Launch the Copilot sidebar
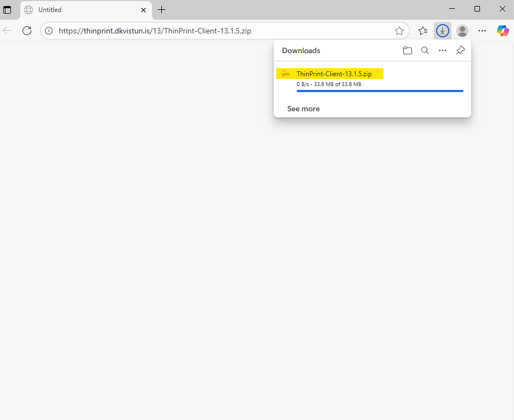Viewport: 514px width, 420px height. (x=502, y=31)
